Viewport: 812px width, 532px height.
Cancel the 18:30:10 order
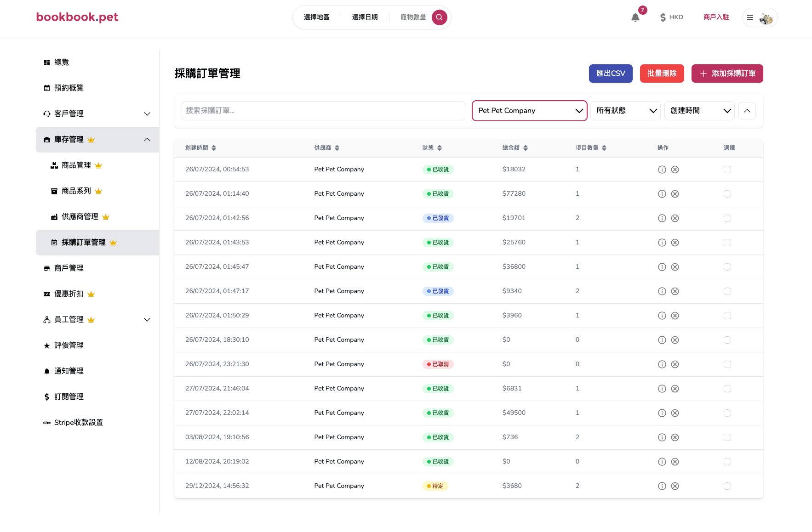675,340
